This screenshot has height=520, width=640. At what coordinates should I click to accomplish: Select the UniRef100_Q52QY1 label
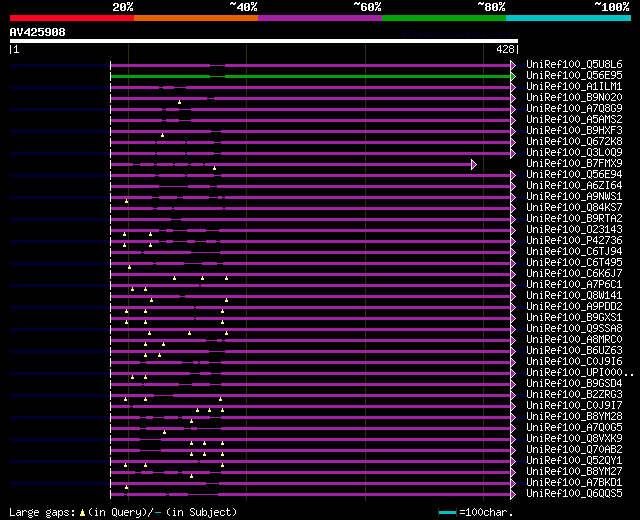pos(574,461)
